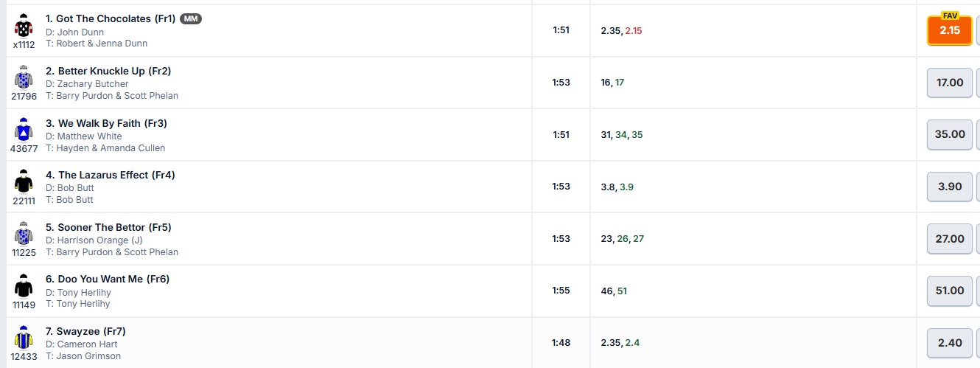The width and height of the screenshot is (980, 368).
Task: Click the 35.00 odds for We Walk By Faith
Action: point(949,134)
